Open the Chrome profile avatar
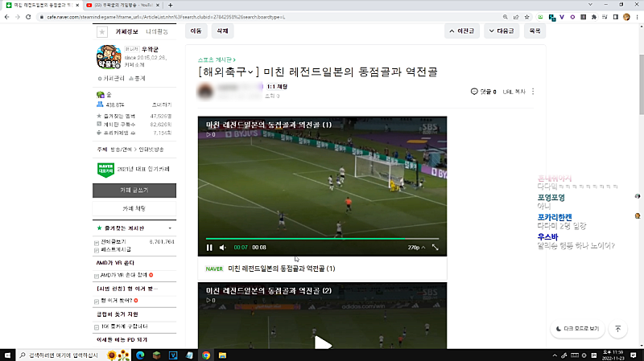Viewport: 644px width, 361px height. click(626, 17)
